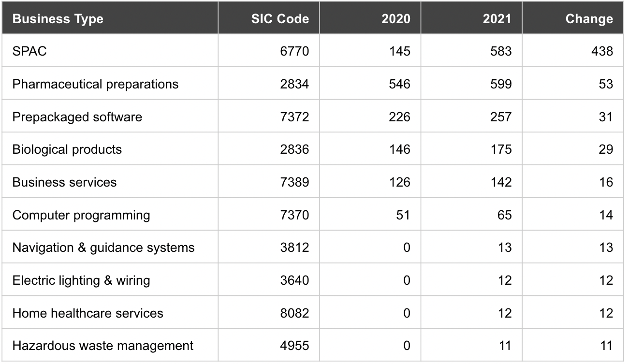Click Navigation & guidance systems cell
This screenshot has height=364, width=628.
(x=103, y=248)
